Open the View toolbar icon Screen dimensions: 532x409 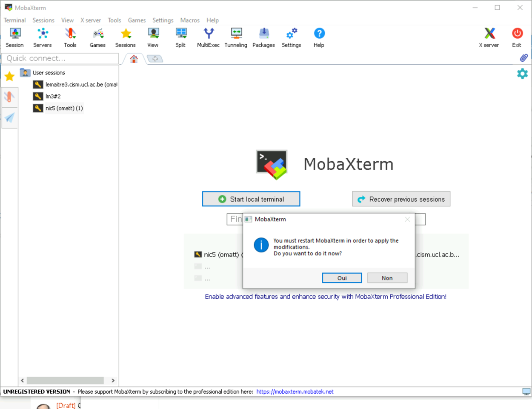click(x=153, y=37)
